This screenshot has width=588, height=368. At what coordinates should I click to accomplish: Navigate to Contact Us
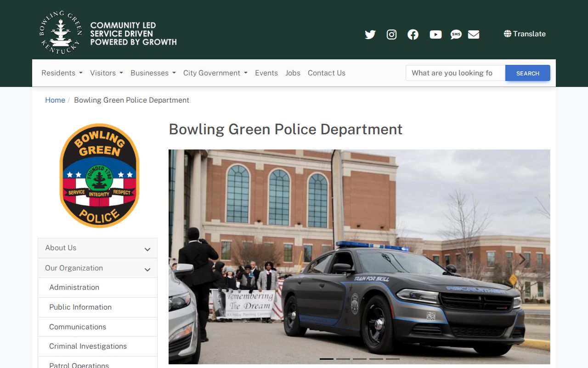[327, 73]
